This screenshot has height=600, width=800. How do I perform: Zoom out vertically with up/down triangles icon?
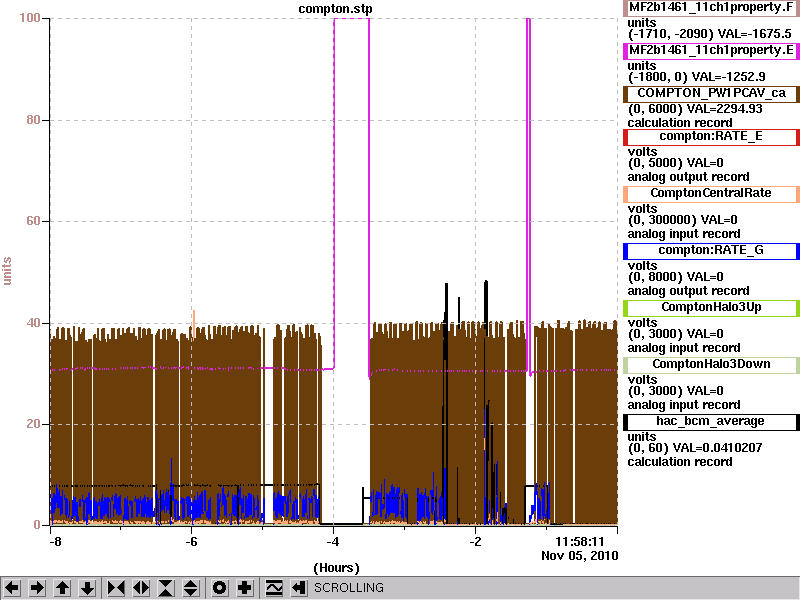pos(191,588)
